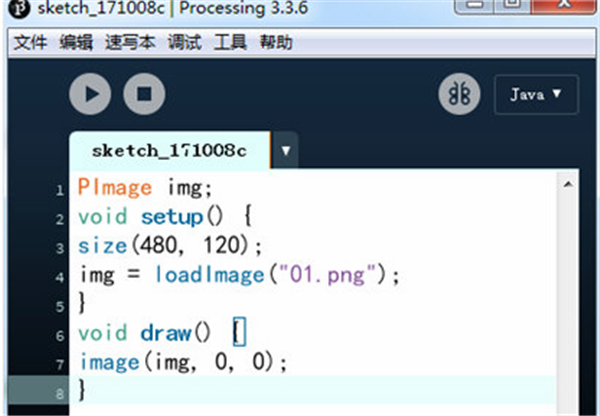Image resolution: width=600 pixels, height=416 pixels.
Task: Run the sketch with the Play button
Action: 90,94
